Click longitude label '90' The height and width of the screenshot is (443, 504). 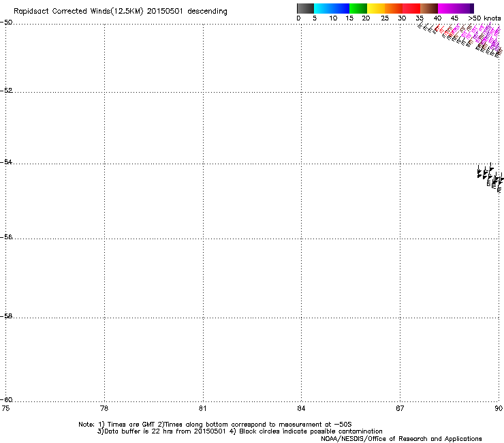pyautogui.click(x=499, y=408)
